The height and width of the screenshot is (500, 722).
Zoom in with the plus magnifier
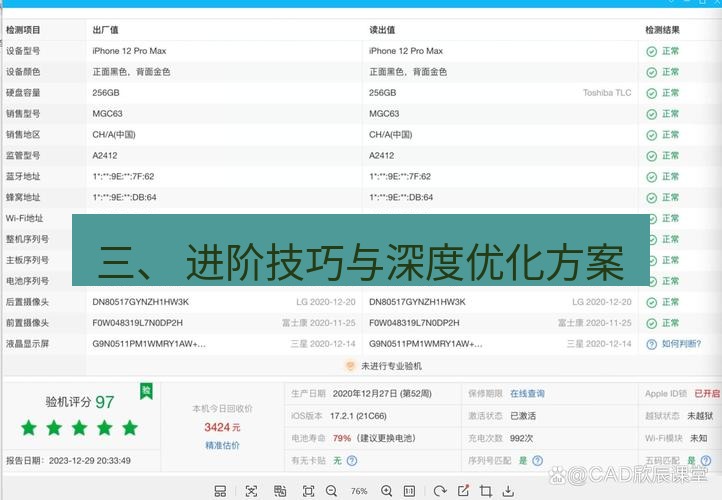point(386,491)
